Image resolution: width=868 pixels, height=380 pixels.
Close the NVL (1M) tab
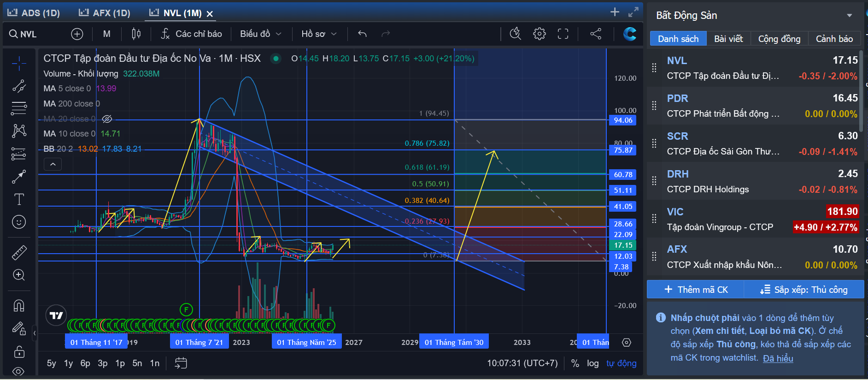pyautogui.click(x=210, y=14)
